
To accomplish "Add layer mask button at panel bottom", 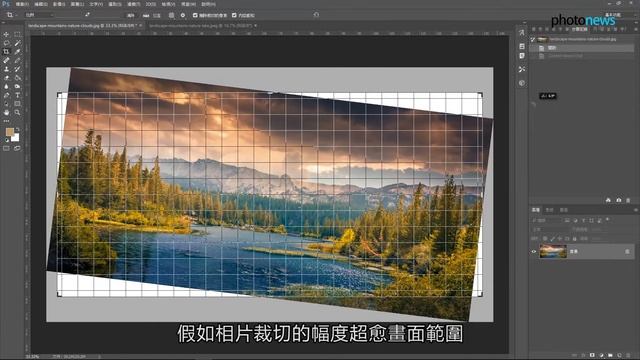I will 592,356.
